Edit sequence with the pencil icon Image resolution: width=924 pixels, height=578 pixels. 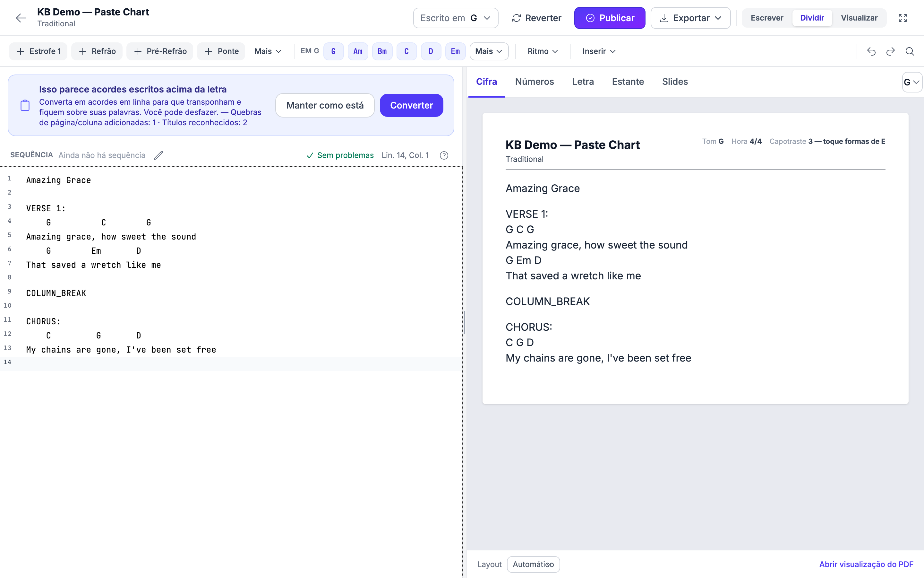(158, 155)
